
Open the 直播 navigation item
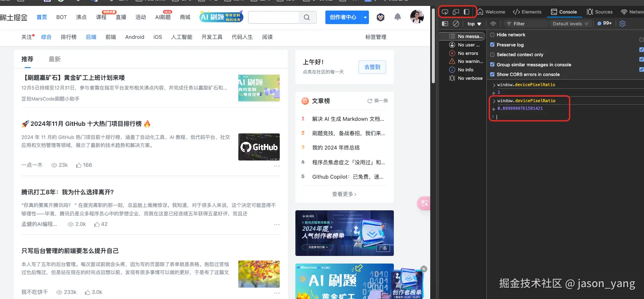pos(121,17)
